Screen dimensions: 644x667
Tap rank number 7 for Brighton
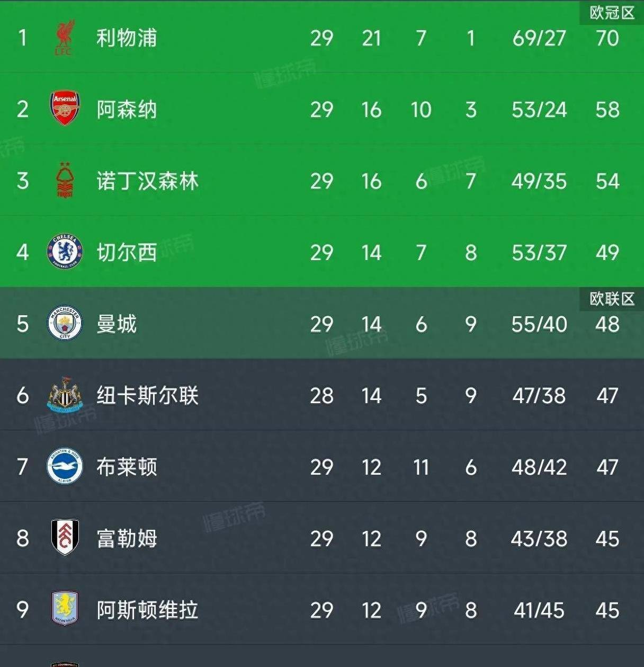[22, 467]
